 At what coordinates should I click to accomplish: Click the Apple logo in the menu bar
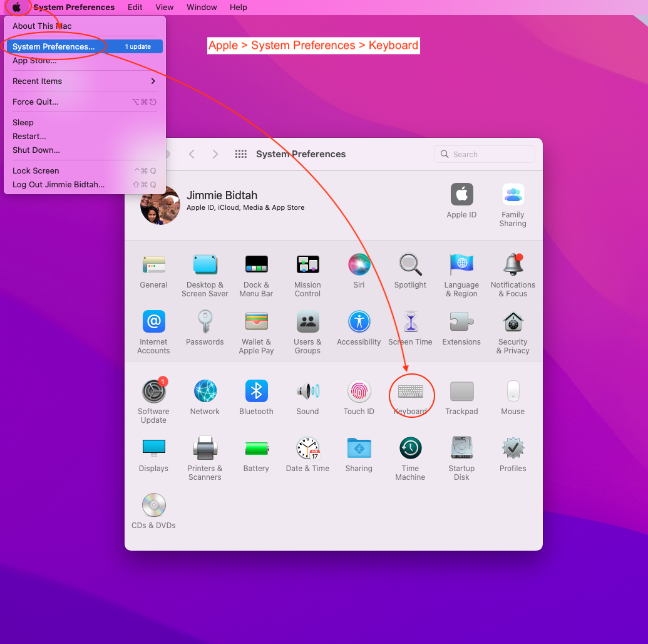pos(16,7)
